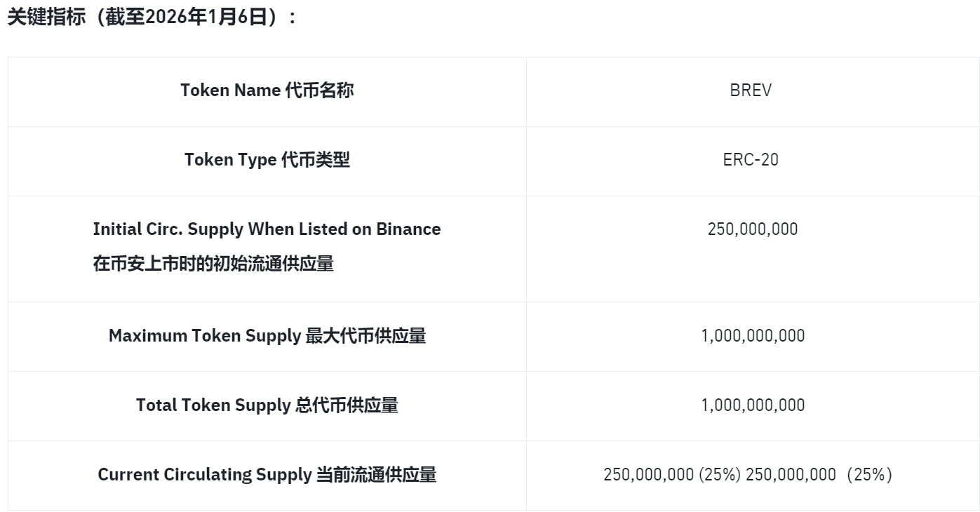The height and width of the screenshot is (512, 980).
Task: Click the English 'Maximum Token Supply' label
Action: [x=205, y=336]
